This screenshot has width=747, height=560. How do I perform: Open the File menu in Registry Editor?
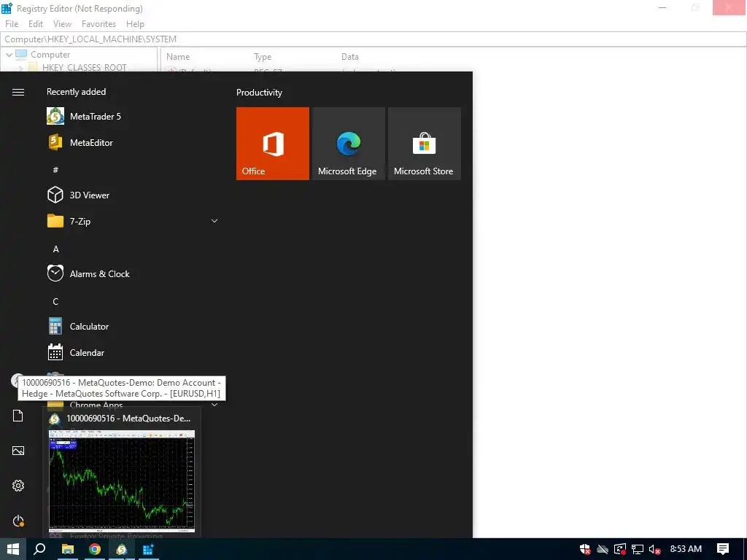[x=12, y=24]
